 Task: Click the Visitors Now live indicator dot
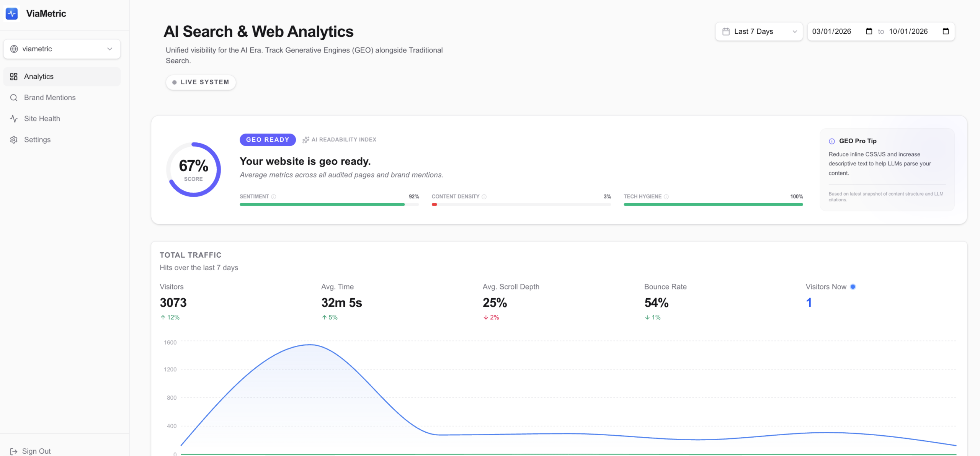(x=853, y=287)
